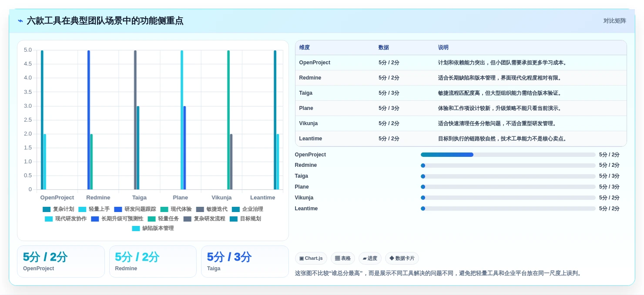Toggle the 目标规划 legend entry
The image size is (644, 295).
click(245, 219)
